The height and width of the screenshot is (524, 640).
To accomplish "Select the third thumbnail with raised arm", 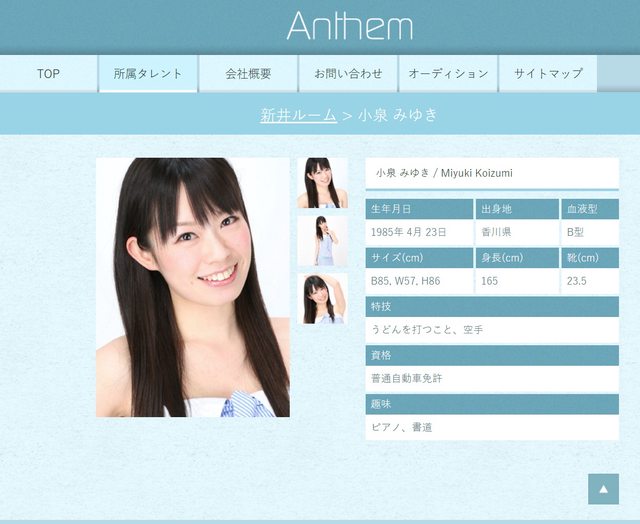I will (x=323, y=299).
